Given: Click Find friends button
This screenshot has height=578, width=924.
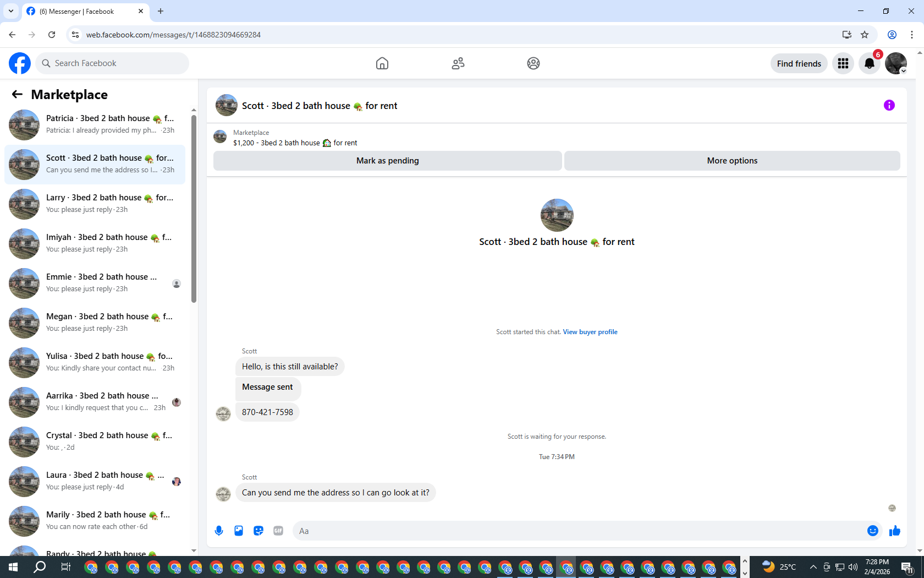Looking at the screenshot, I should coord(799,63).
